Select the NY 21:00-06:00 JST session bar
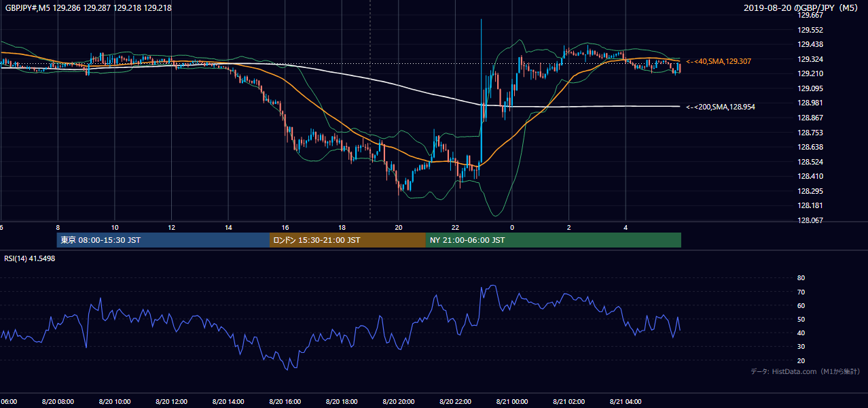Screen dimensions: 868x408 [554, 240]
